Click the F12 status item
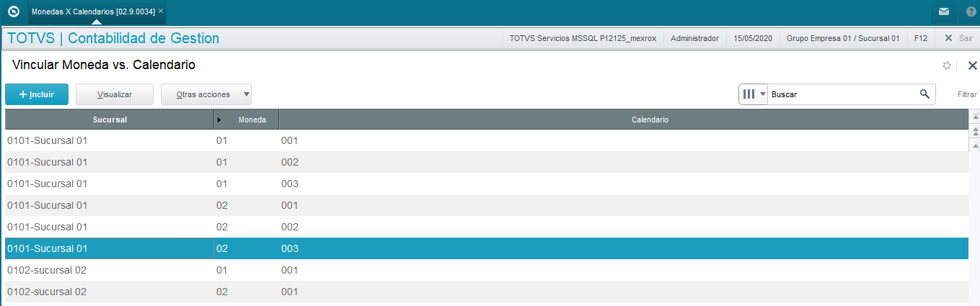The height and width of the screenshot is (306, 980). click(x=920, y=38)
